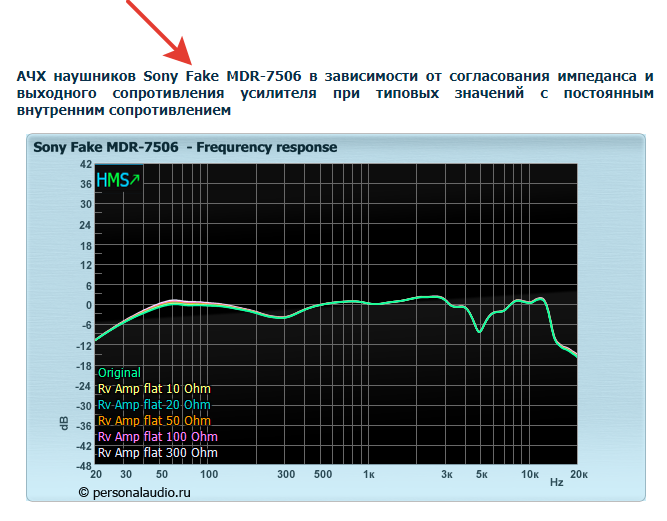Select the Rv Amp flat 10 Ohm legend entry
667x521 pixels.
click(x=154, y=389)
